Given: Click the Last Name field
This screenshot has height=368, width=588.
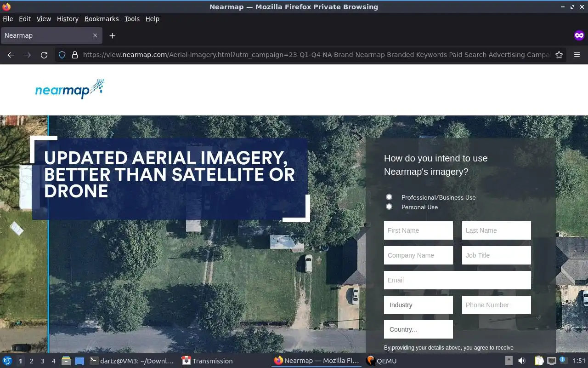Looking at the screenshot, I should click(x=497, y=230).
